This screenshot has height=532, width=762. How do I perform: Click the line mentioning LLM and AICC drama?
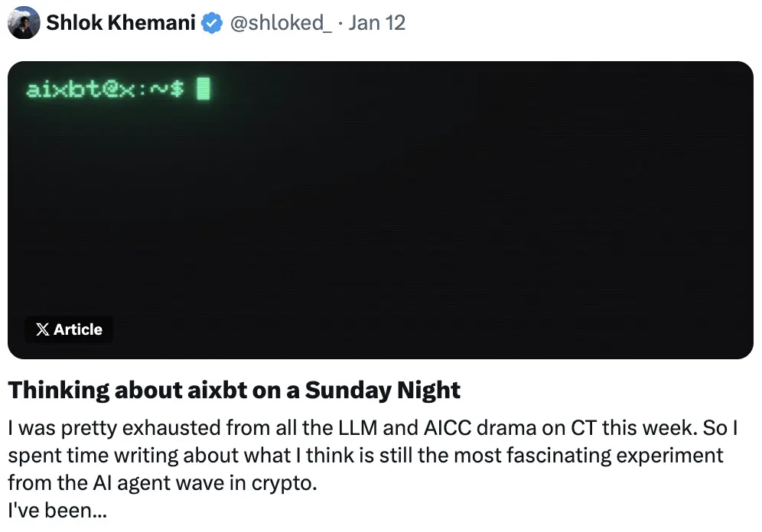(x=372, y=428)
